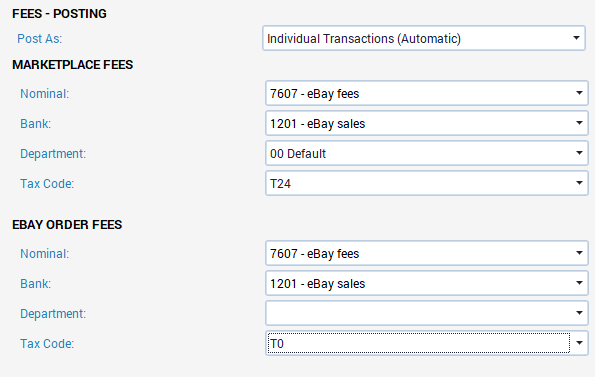Viewport: 595px width, 377px height.
Task: Click the Marketplace Fees section heading
Action: tap(72, 65)
